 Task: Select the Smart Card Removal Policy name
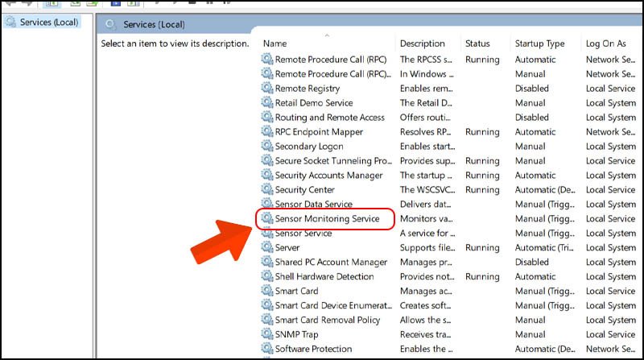coord(328,320)
